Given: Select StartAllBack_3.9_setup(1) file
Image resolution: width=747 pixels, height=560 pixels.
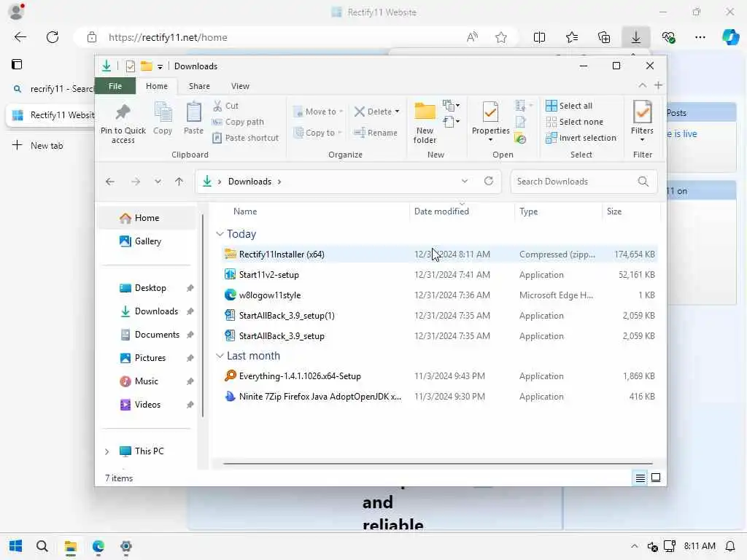Looking at the screenshot, I should (x=440, y=316).
